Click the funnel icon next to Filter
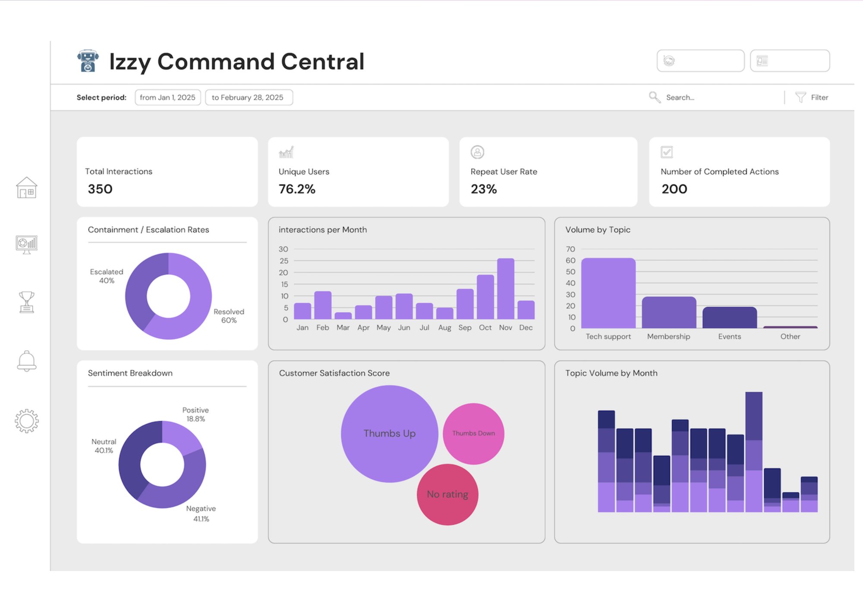The image size is (863, 616). (801, 97)
